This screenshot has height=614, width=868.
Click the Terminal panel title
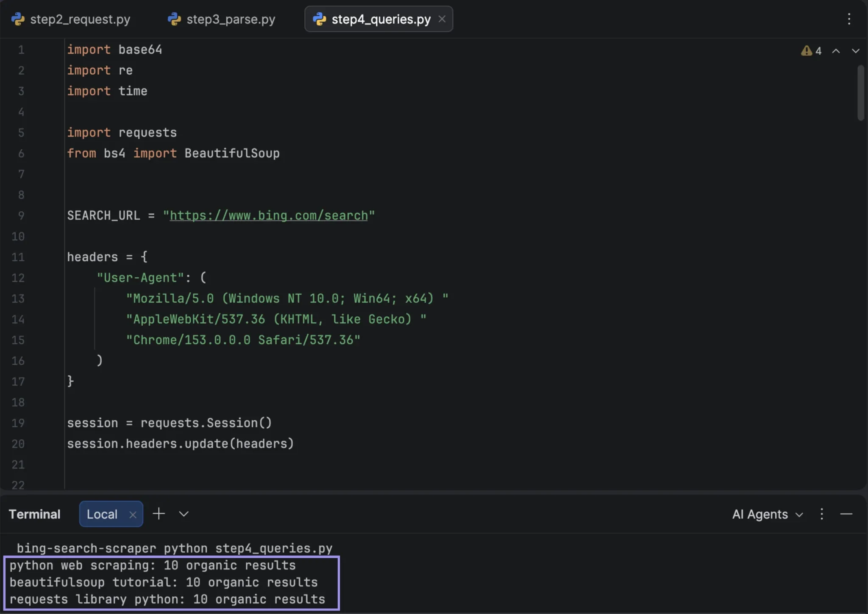coord(35,514)
